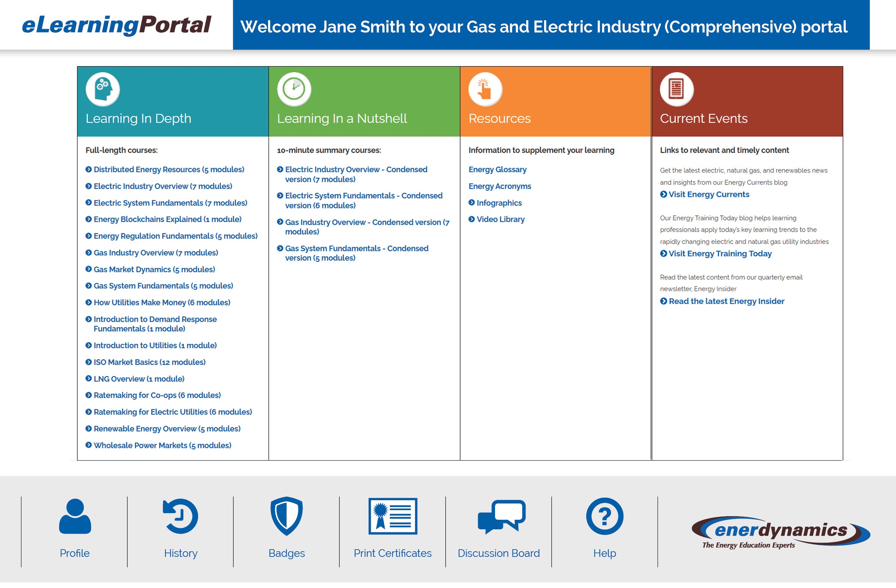Select the Badges label in the footer
The width and height of the screenshot is (896, 588).
[x=287, y=553]
